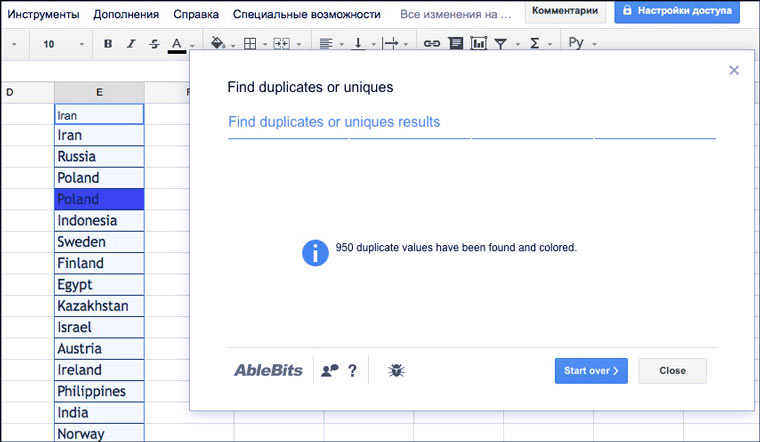The height and width of the screenshot is (442, 760).
Task: Open the Справка menu
Action: click(x=196, y=15)
